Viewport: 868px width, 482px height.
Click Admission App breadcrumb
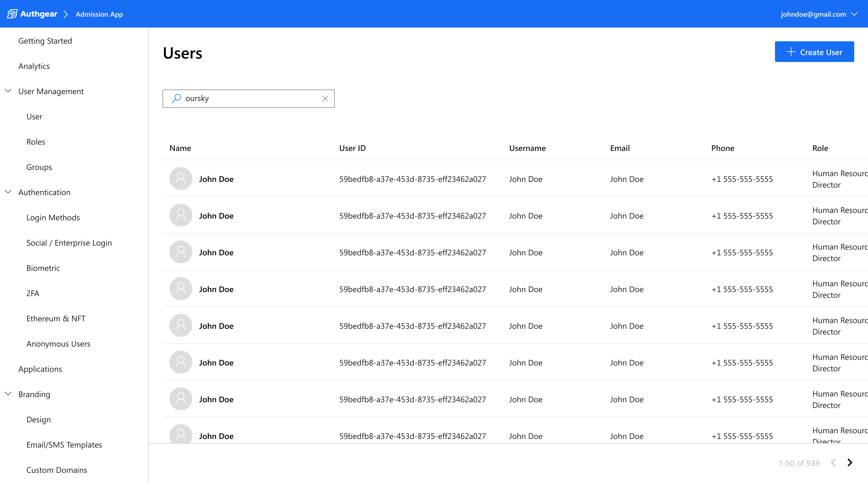[x=99, y=14]
